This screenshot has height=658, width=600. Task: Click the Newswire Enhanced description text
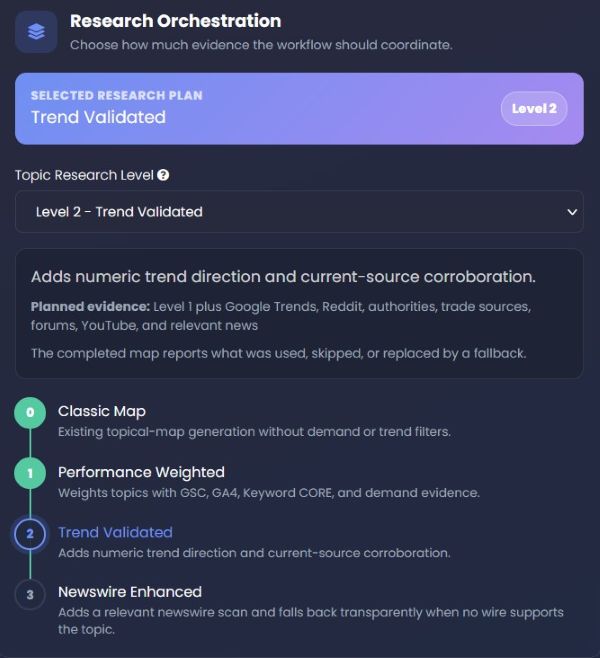(310, 621)
